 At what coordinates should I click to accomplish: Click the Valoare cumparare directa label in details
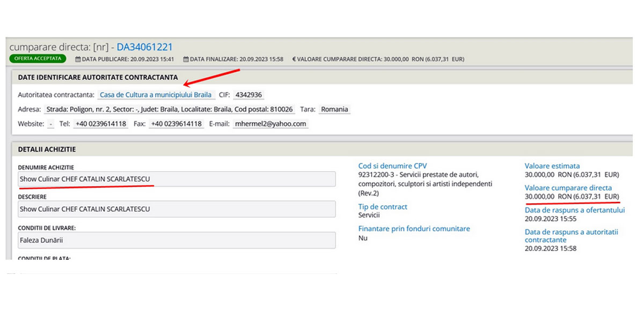pyautogui.click(x=568, y=188)
